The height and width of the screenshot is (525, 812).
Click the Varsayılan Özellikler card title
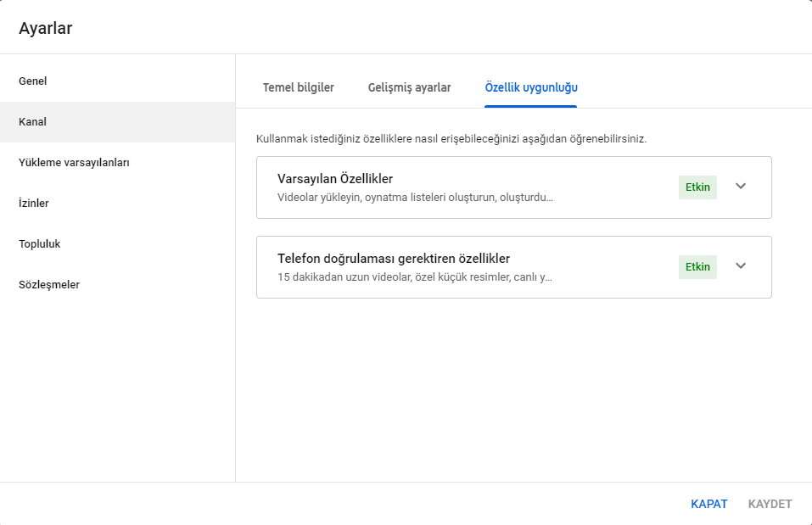[x=334, y=179]
